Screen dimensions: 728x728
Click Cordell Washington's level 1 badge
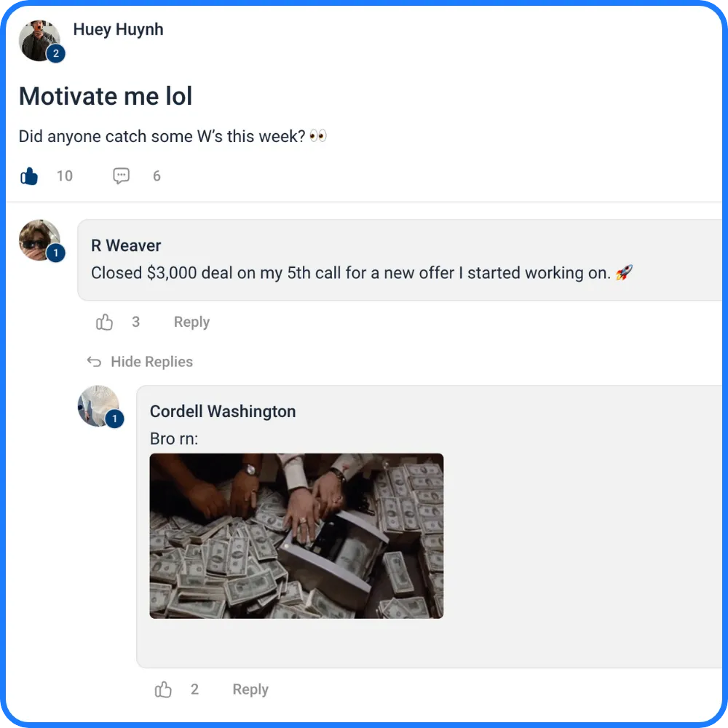pyautogui.click(x=114, y=419)
